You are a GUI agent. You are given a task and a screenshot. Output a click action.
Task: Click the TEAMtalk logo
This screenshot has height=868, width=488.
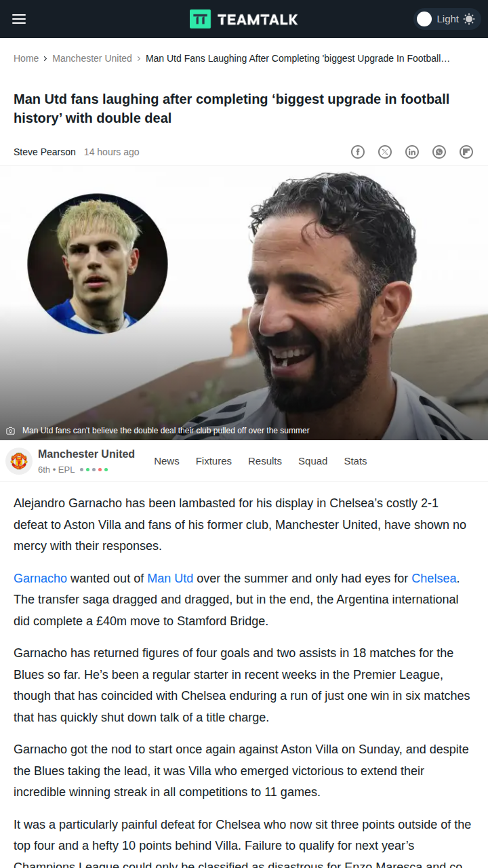click(x=244, y=19)
